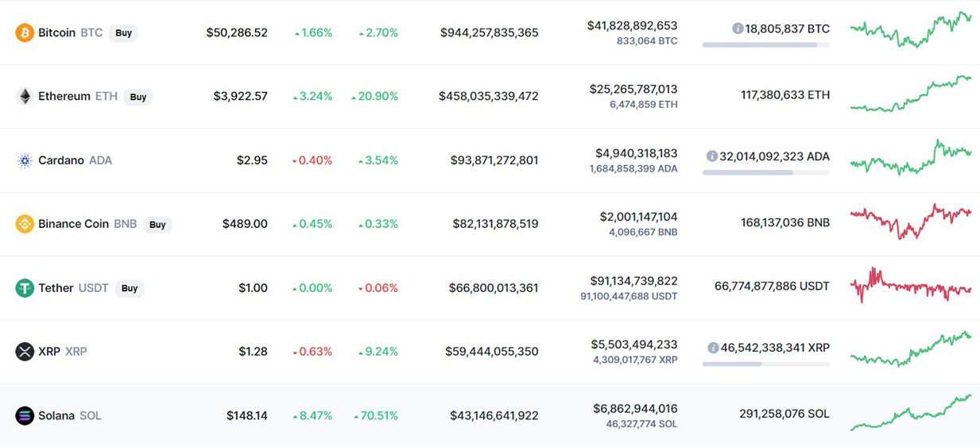Click the info icon beside Bitcoin supply
Viewport: 980px width, 447px height.
pos(738,29)
